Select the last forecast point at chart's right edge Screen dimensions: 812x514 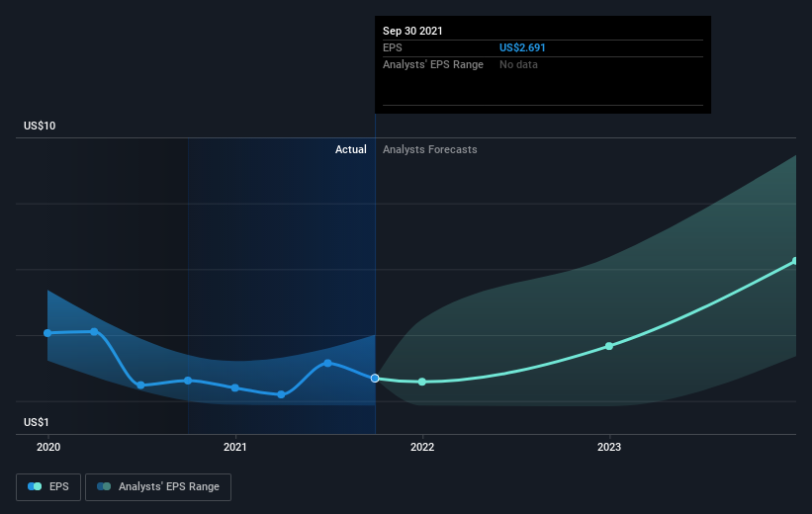795,261
